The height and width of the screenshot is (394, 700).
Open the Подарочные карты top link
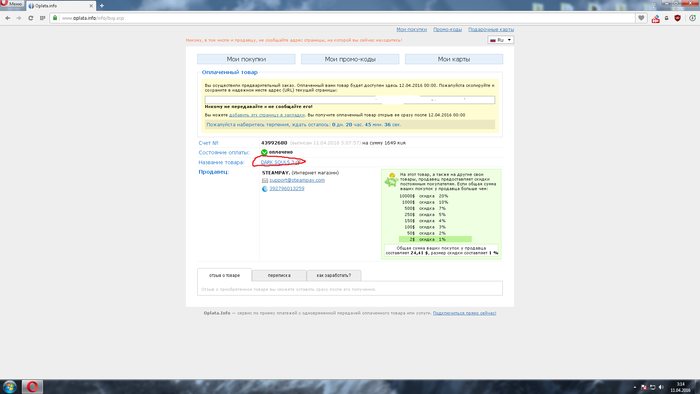491,29
